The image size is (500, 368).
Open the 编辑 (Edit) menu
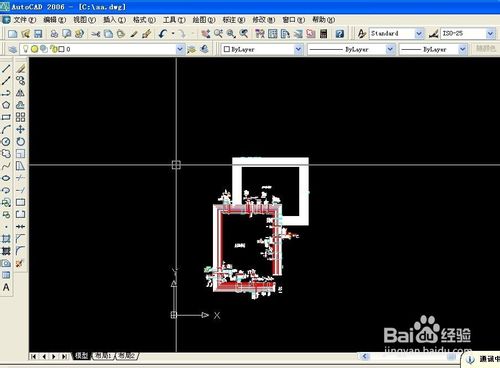(x=54, y=20)
